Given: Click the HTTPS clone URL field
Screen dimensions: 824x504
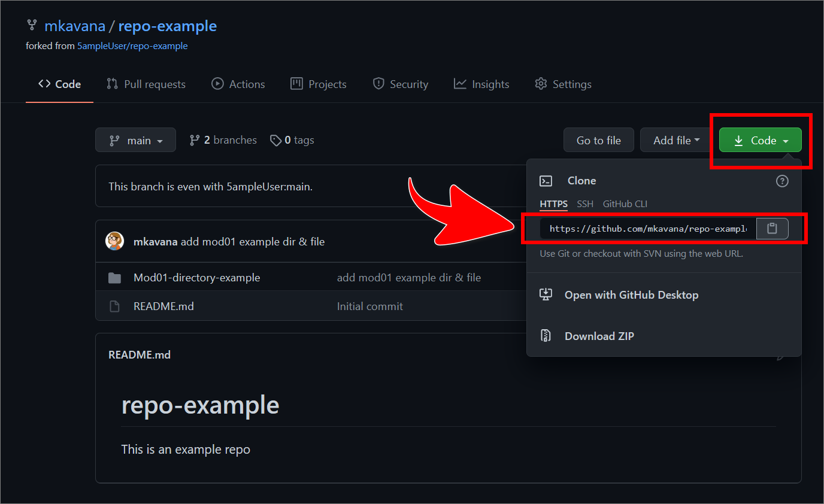Looking at the screenshot, I should [x=648, y=229].
